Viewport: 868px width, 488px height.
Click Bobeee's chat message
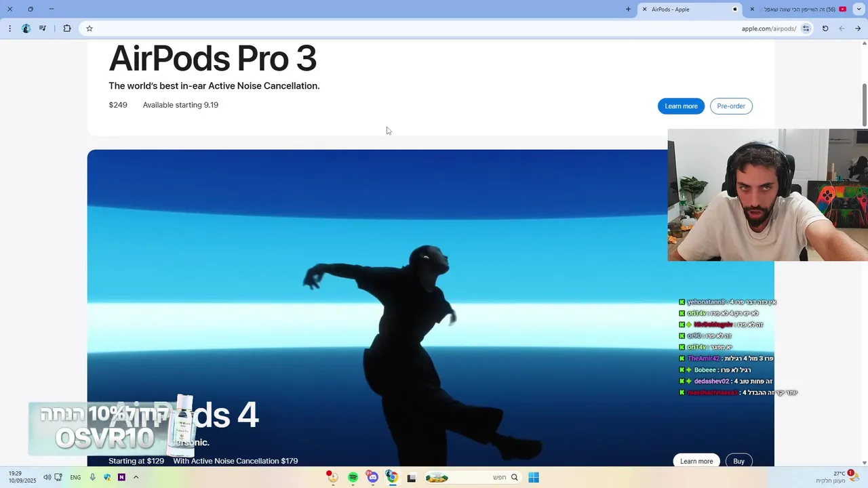715,370
